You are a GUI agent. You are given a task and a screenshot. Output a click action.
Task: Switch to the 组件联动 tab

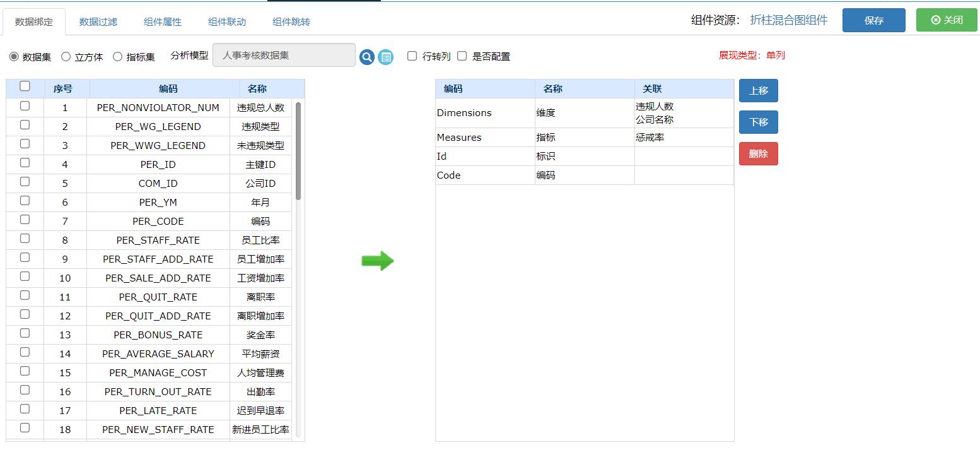pos(227,20)
